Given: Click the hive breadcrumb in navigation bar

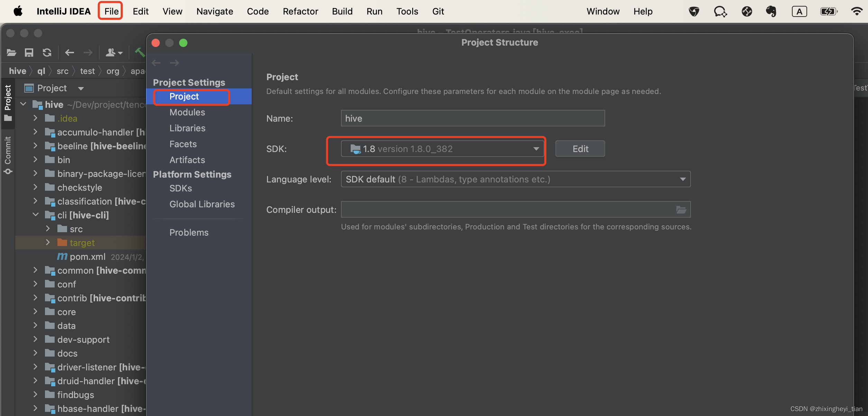Looking at the screenshot, I should coord(18,71).
